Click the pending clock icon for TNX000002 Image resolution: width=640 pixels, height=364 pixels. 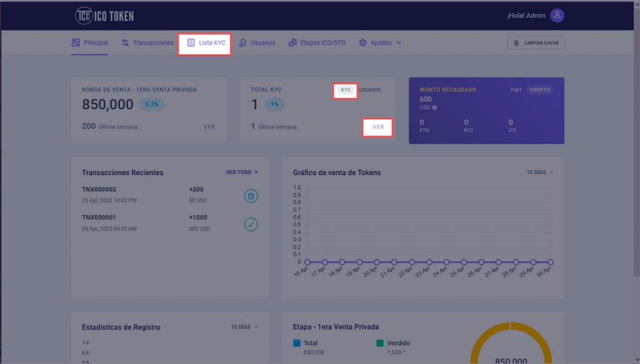click(x=251, y=196)
